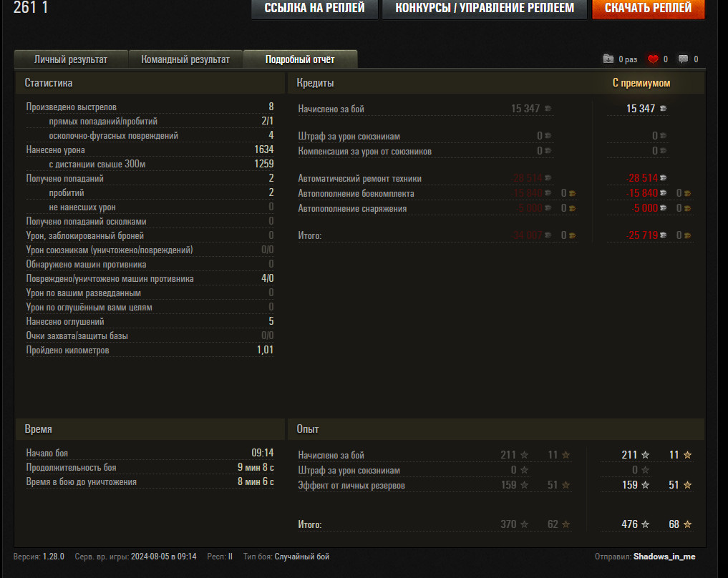Click star icon beside premium 211 experience
Screen dimensions: 728x578
coord(645,455)
